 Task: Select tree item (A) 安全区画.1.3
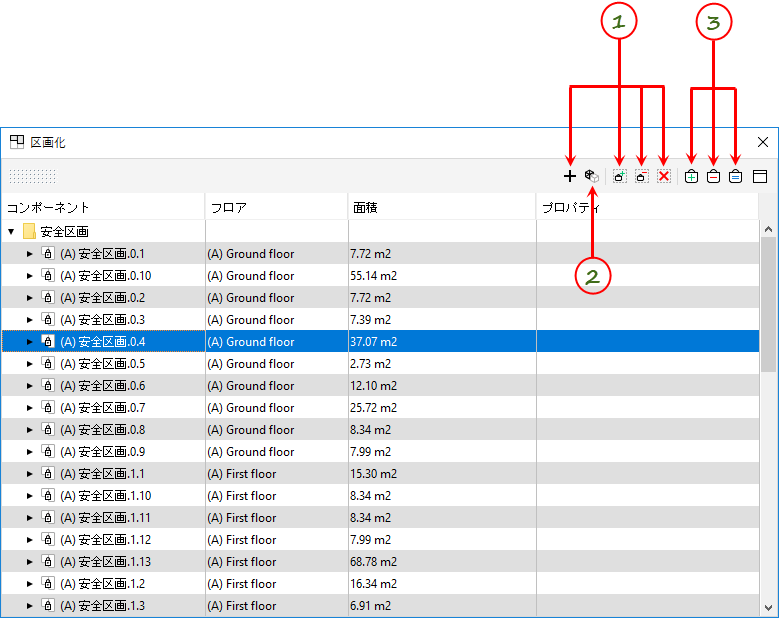pos(103,606)
